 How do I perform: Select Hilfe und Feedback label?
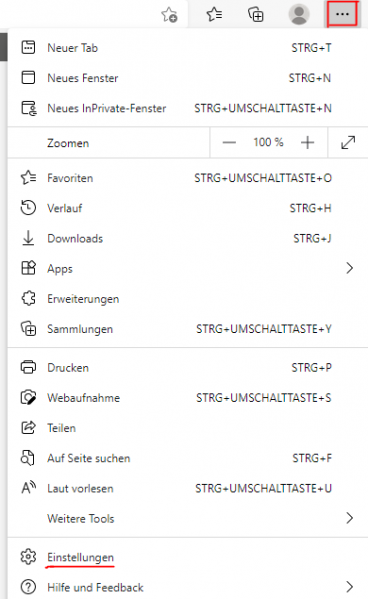(x=96, y=587)
